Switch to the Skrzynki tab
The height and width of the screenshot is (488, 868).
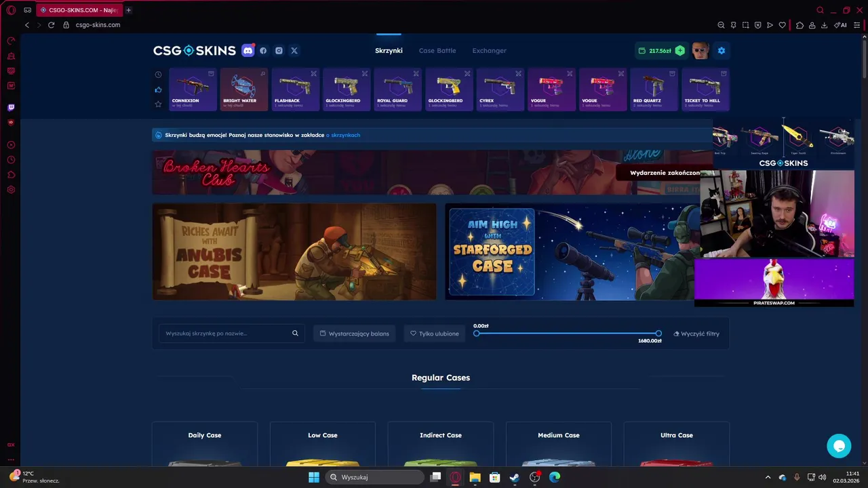(389, 51)
